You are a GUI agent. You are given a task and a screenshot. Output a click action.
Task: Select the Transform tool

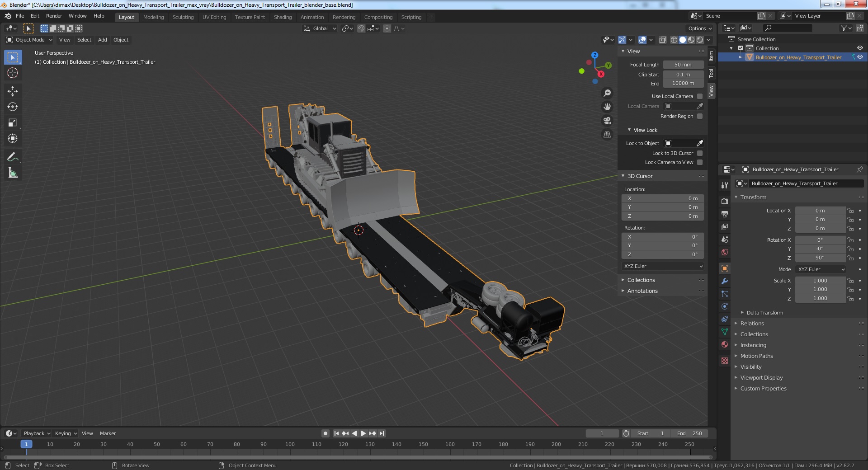pos(13,139)
